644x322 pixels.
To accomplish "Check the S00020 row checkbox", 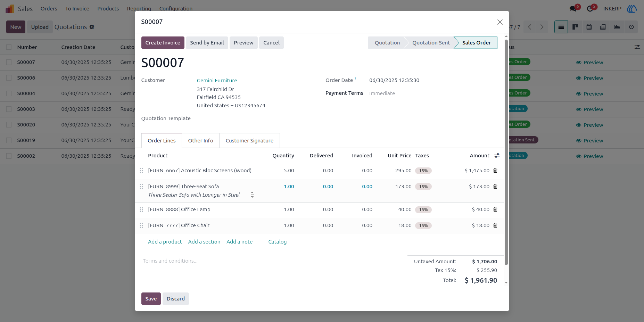I will (x=9, y=125).
